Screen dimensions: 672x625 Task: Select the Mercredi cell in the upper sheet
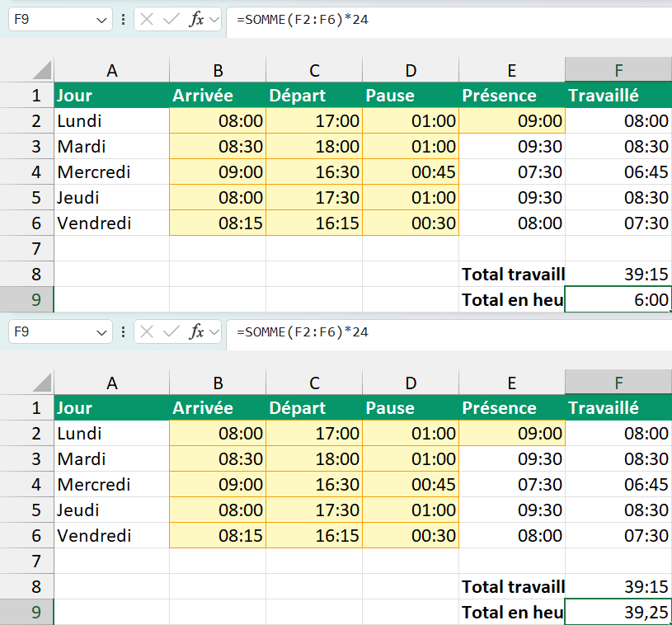point(112,172)
